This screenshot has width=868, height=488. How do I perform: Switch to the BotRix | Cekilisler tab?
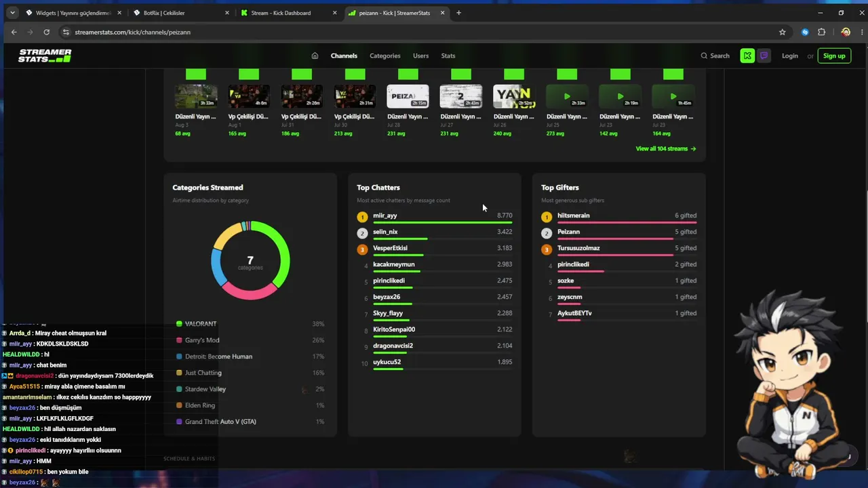181,13
